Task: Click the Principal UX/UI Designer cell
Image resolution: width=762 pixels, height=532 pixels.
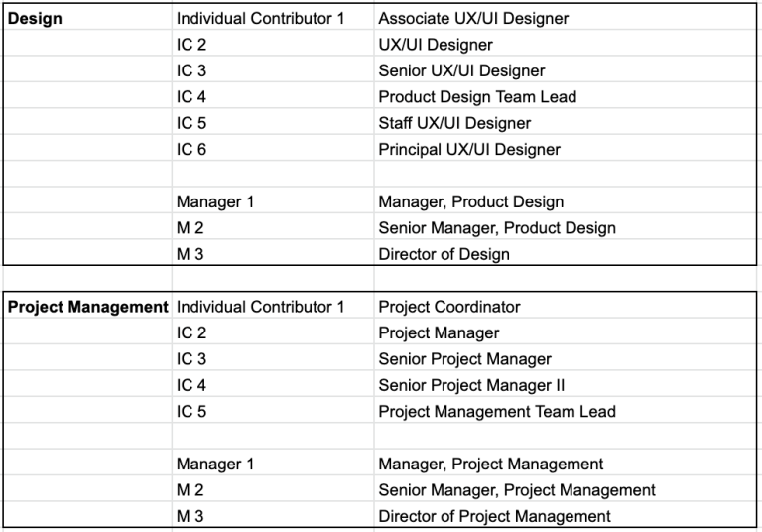Action: pos(565,149)
